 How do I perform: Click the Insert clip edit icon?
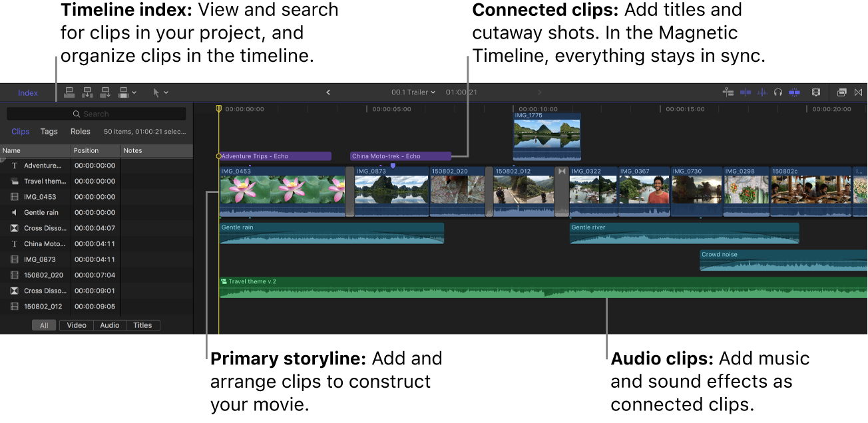[x=87, y=92]
